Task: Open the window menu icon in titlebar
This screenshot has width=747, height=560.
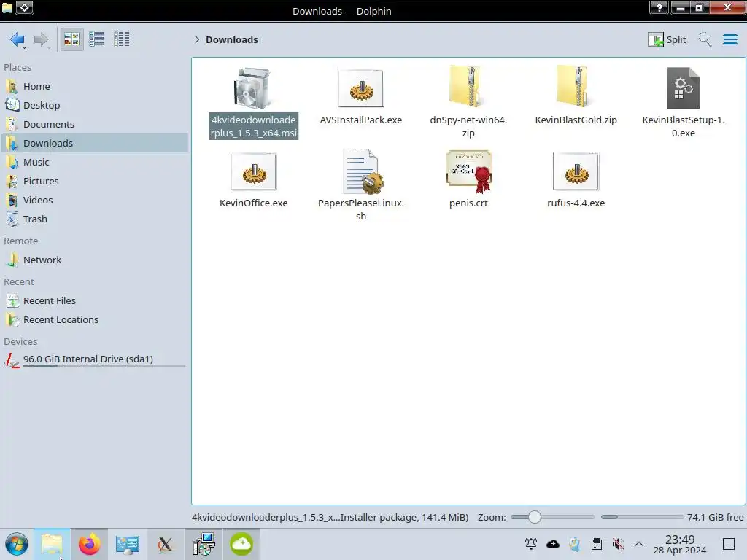Action: tap(25, 7)
